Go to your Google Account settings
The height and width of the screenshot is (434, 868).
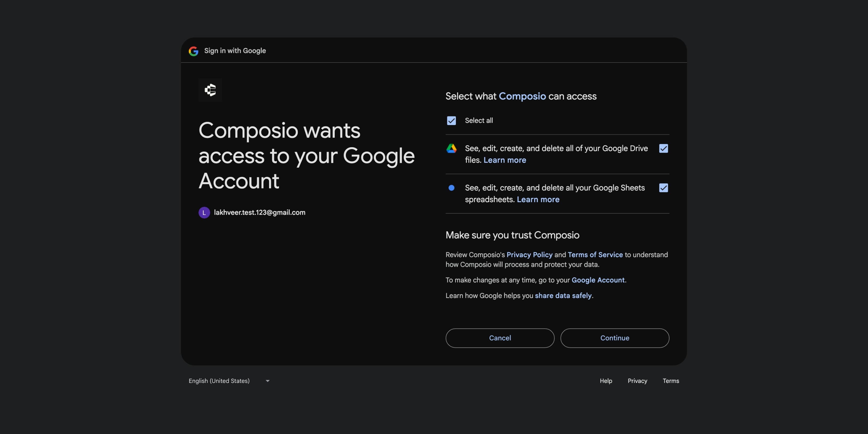[x=598, y=280]
